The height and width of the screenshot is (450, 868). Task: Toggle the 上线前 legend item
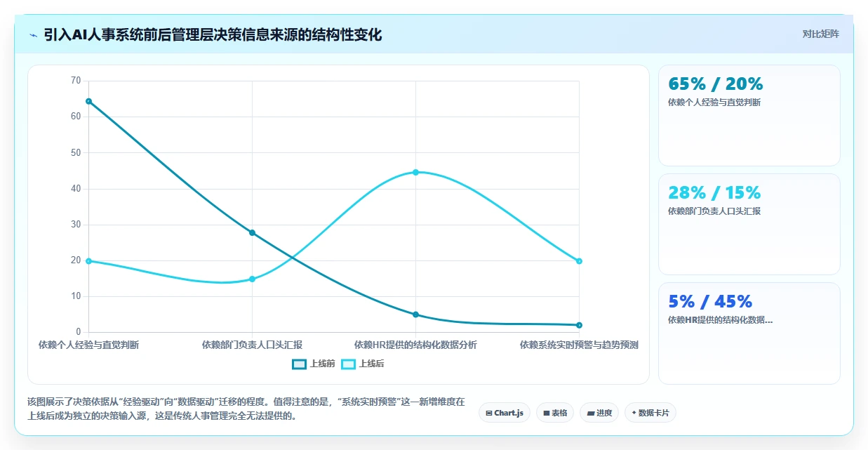(x=314, y=364)
